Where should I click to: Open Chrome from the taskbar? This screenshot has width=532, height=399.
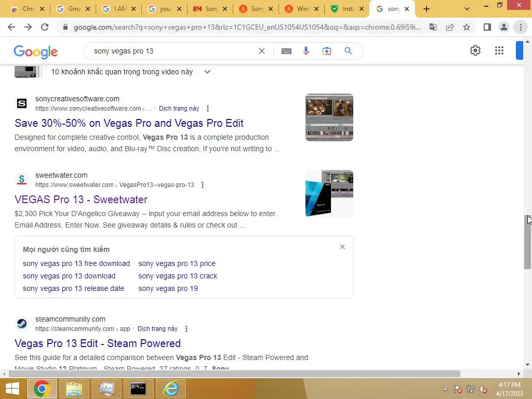coord(42,389)
